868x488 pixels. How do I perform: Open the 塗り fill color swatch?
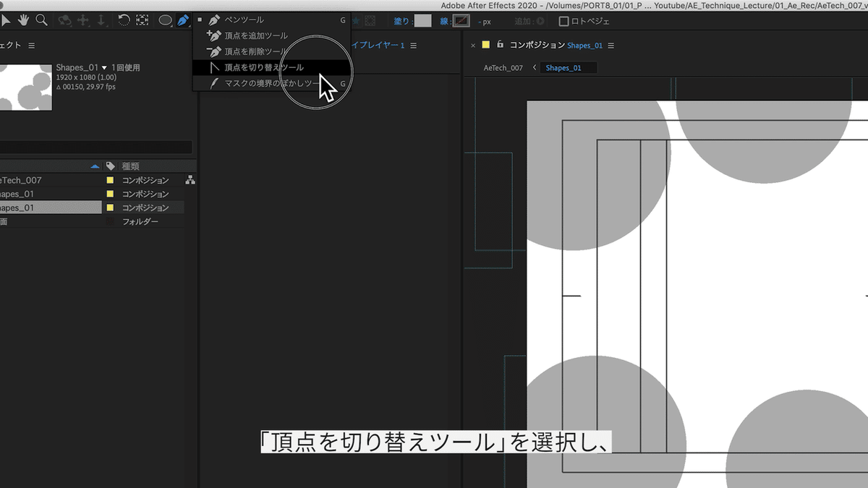422,21
